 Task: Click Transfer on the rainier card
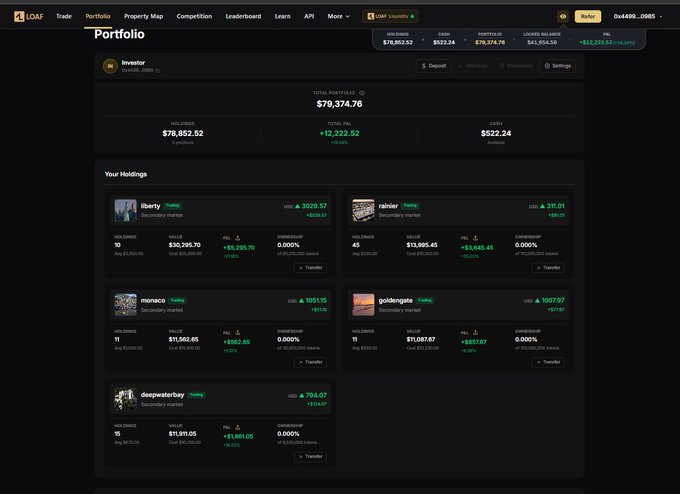[x=548, y=268]
